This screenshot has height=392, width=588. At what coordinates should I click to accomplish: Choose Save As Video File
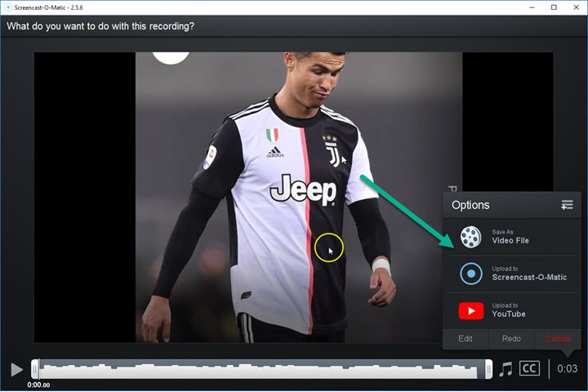512,237
